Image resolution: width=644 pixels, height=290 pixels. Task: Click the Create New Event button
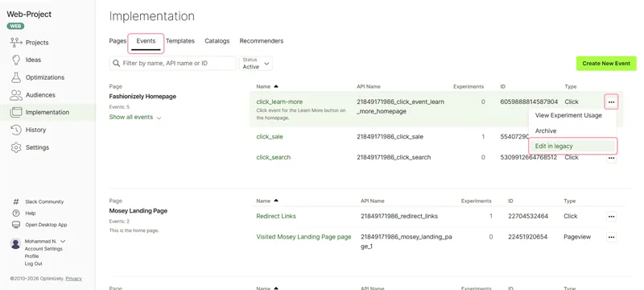coord(606,64)
